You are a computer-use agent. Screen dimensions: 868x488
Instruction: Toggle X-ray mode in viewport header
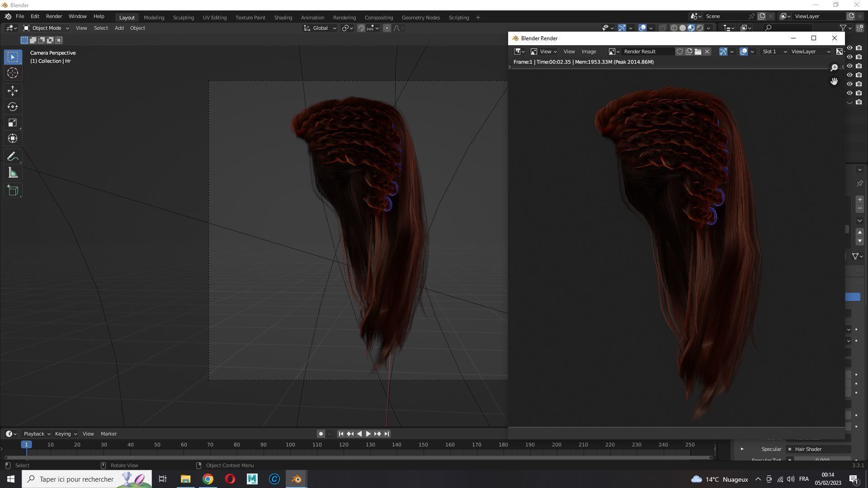coord(662,28)
